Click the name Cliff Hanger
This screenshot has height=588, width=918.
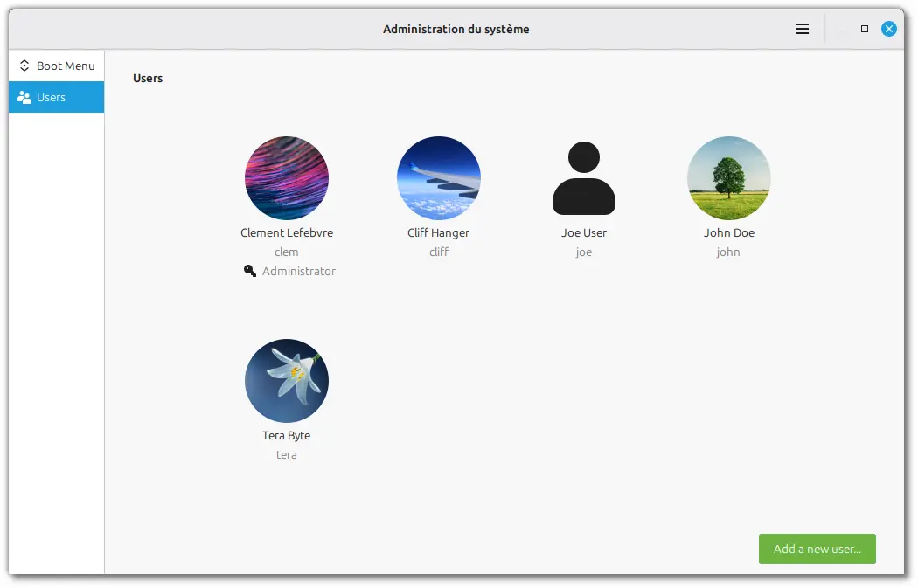point(439,233)
